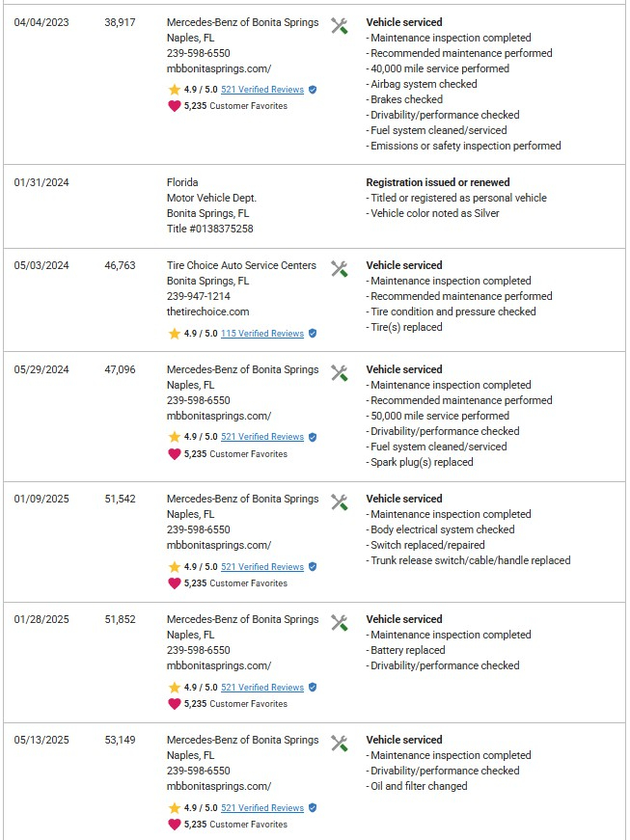Click heart favorites icon in 04/04/2023 entry

click(x=175, y=106)
